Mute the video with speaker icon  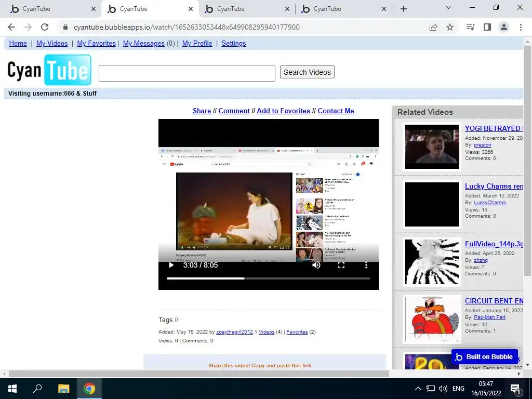click(316, 265)
